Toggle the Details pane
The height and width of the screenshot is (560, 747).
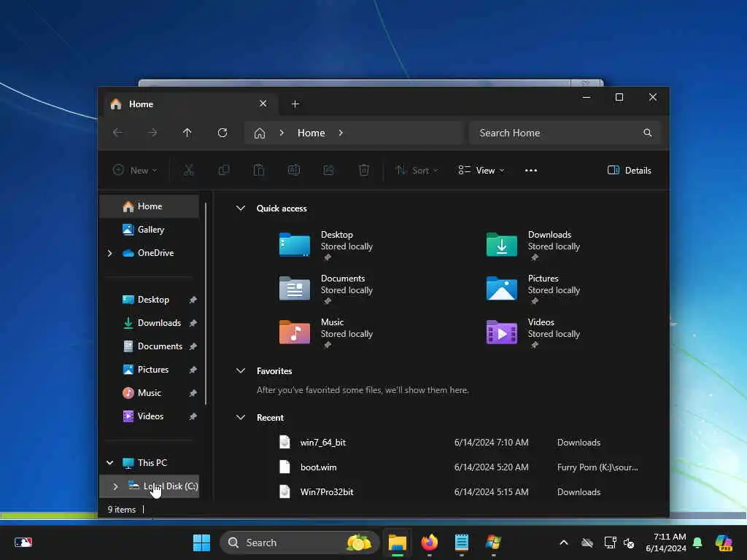pyautogui.click(x=629, y=170)
